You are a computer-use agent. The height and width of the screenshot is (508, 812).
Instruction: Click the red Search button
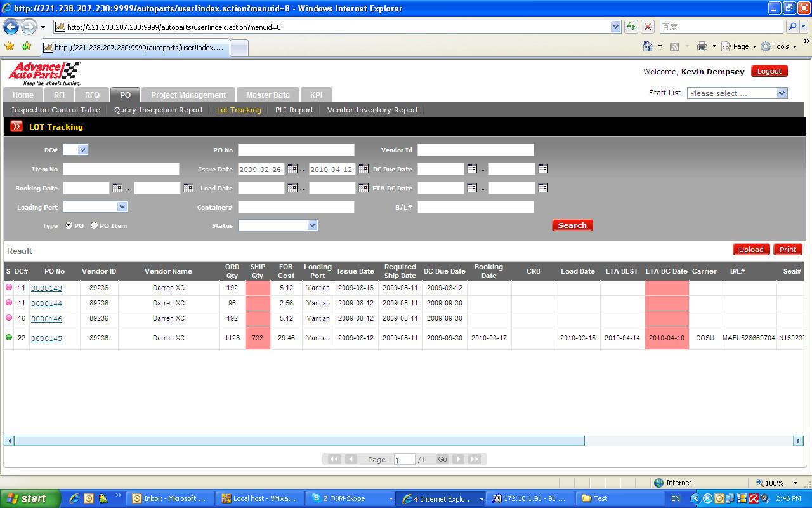pos(572,225)
